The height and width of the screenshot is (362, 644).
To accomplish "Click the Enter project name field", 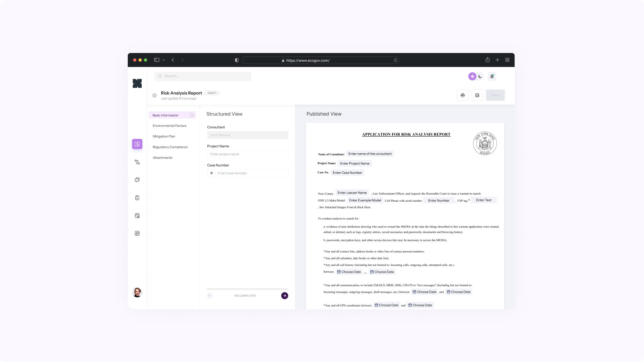I will (247, 154).
